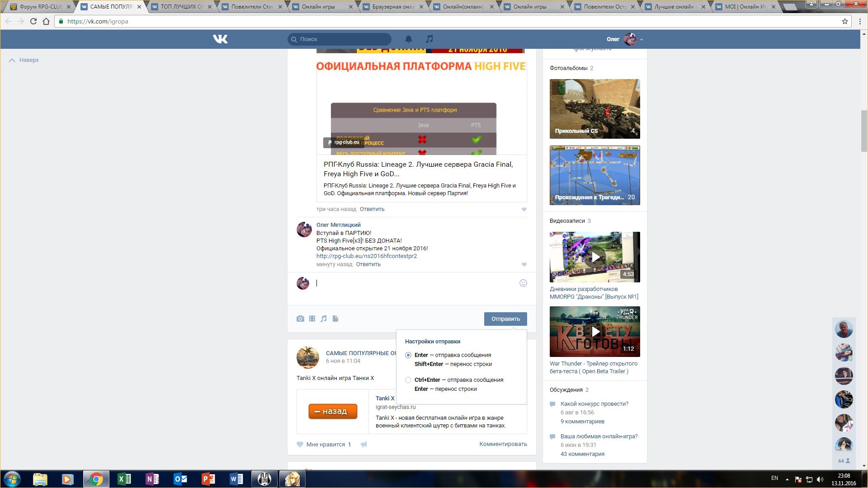Show hidden system tray icons arrow
The height and width of the screenshot is (488, 868).
pyautogui.click(x=787, y=479)
